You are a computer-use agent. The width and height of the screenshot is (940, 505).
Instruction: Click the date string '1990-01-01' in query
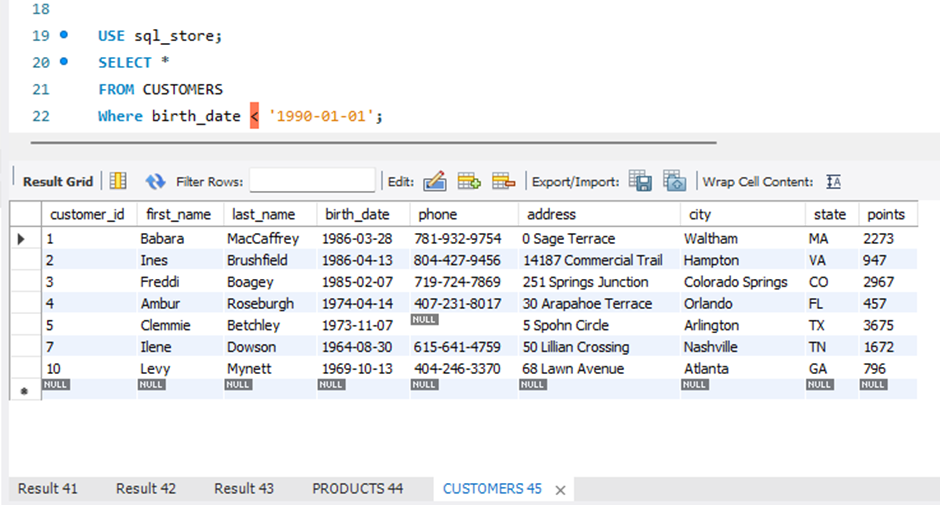click(x=321, y=116)
